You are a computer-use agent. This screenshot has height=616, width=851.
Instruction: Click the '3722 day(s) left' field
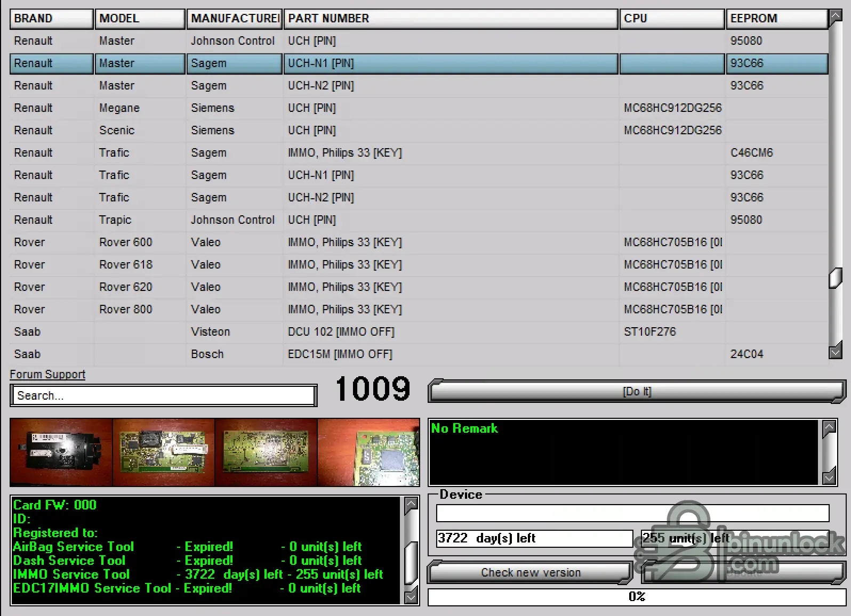coord(535,538)
